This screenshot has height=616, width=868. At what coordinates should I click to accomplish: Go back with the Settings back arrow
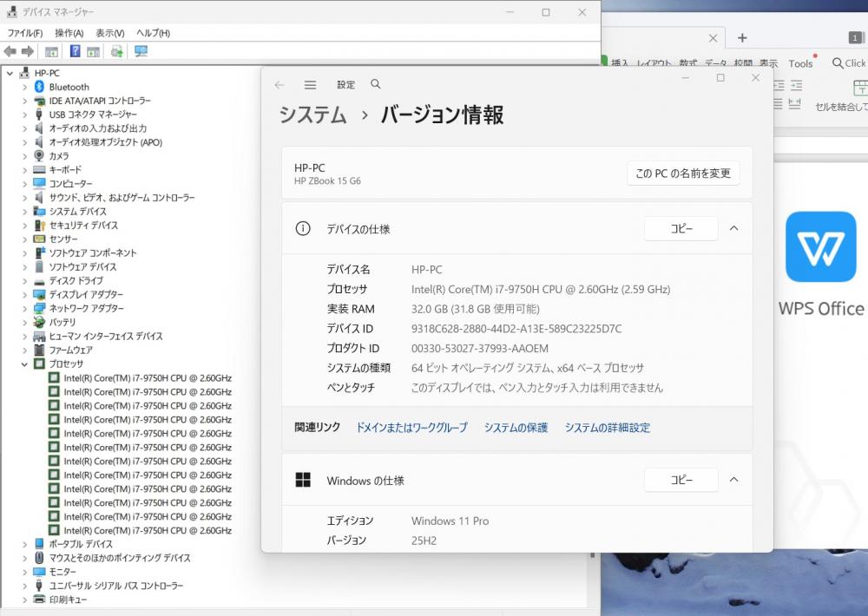(x=279, y=85)
